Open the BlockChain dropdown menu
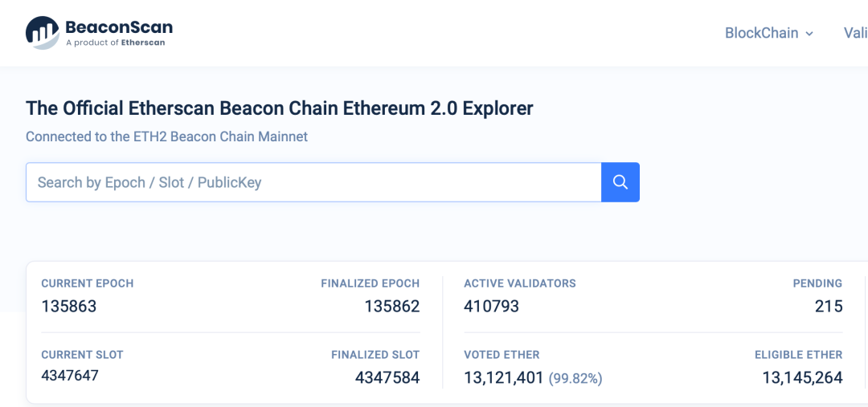868x407 pixels. 761,33
